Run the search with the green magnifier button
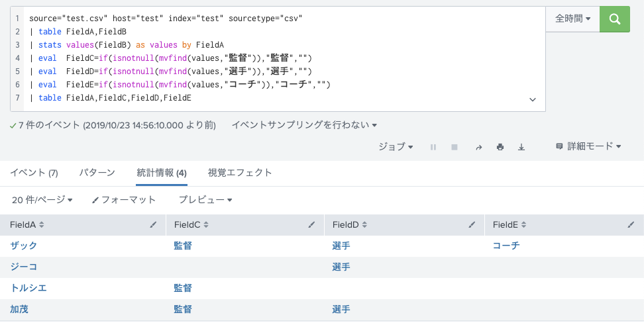 (x=614, y=19)
